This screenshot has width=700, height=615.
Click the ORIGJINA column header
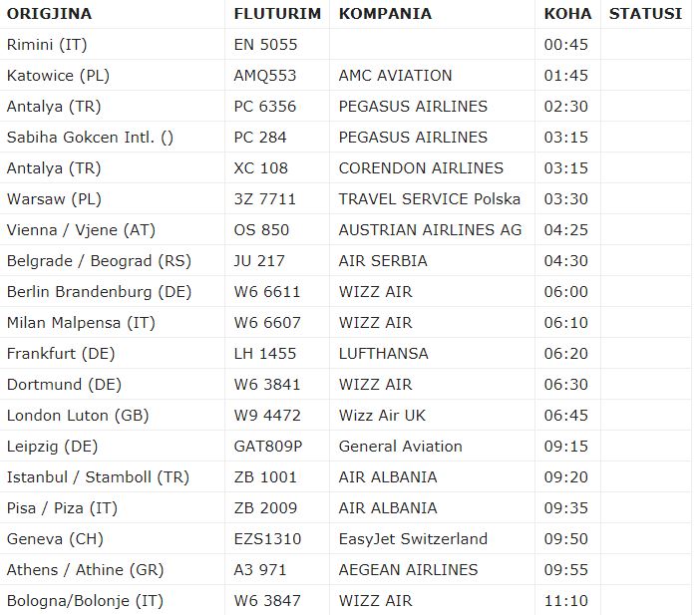(x=49, y=13)
